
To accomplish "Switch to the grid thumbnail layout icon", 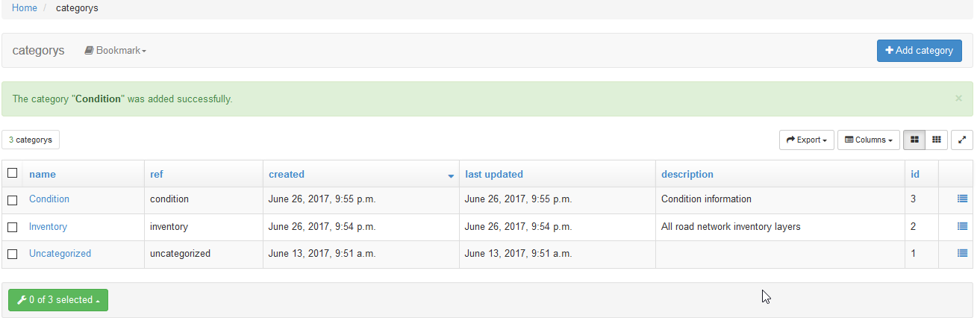I will (936, 140).
